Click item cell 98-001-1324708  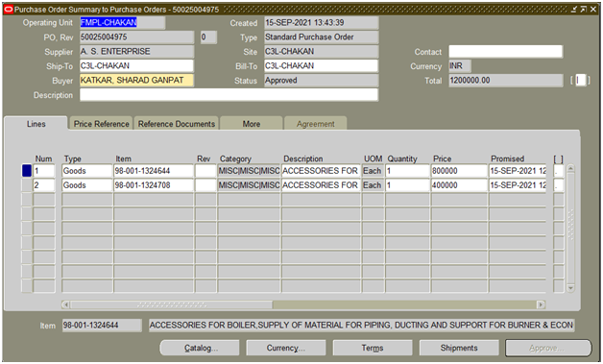click(x=154, y=185)
